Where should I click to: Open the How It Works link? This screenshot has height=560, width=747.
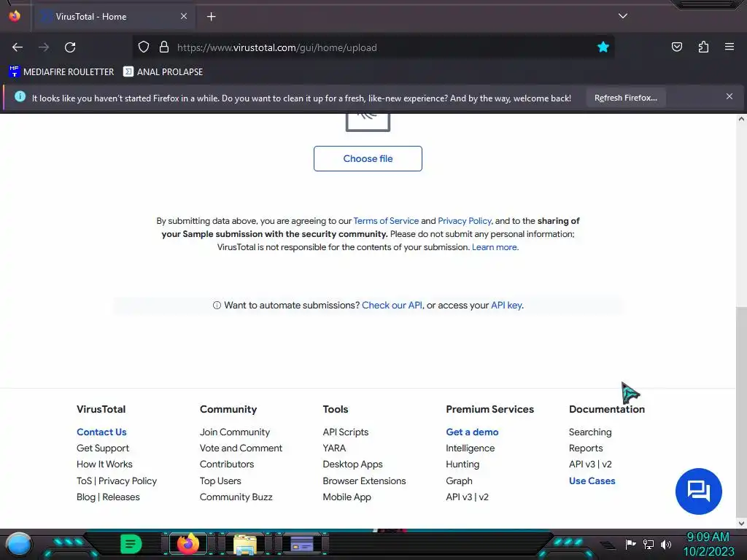coord(104,464)
